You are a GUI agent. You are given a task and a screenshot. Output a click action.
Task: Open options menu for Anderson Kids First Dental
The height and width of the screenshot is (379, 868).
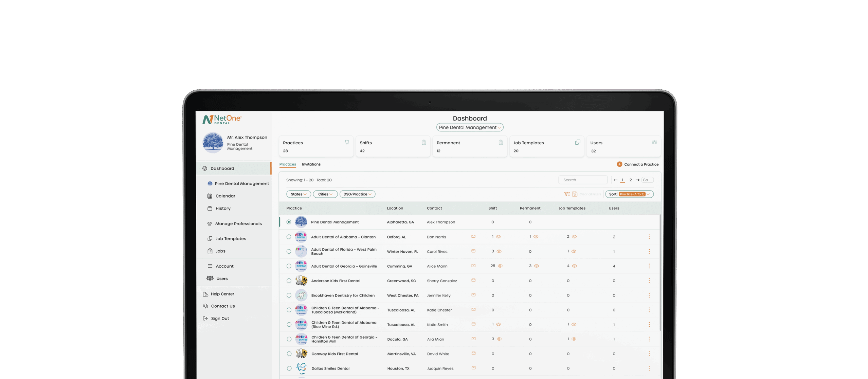click(649, 281)
